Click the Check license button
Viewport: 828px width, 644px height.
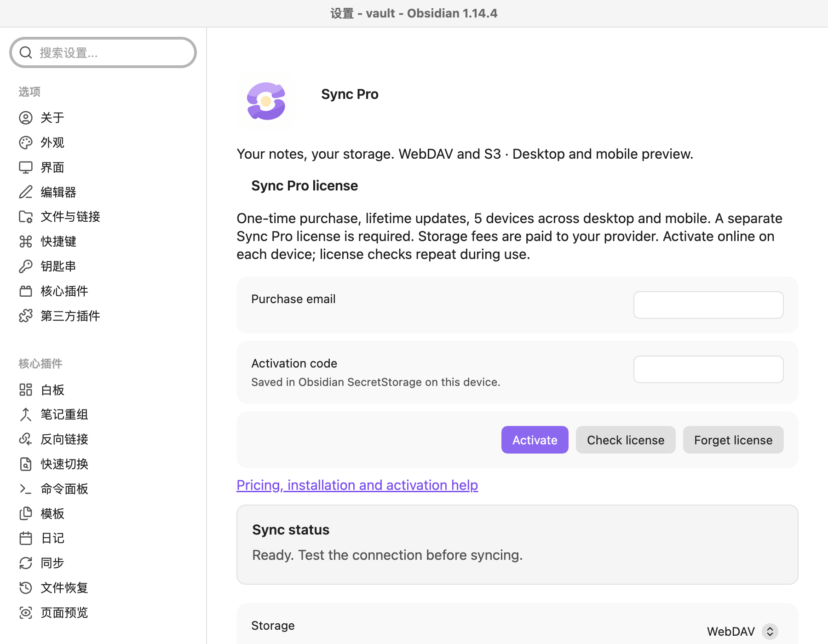click(626, 440)
